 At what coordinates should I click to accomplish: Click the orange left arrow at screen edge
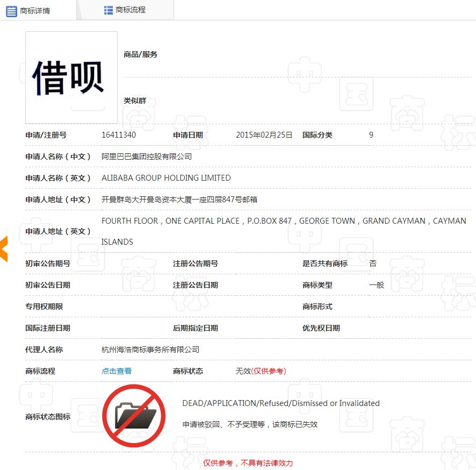pyautogui.click(x=4, y=249)
